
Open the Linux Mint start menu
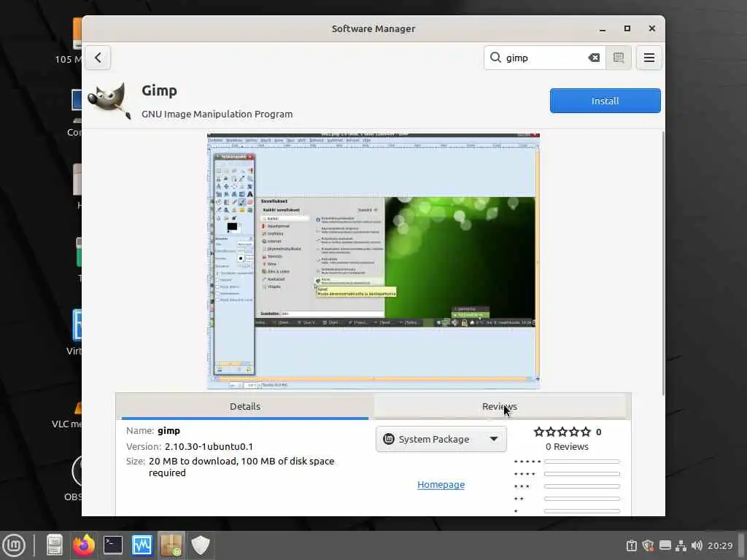point(14,545)
